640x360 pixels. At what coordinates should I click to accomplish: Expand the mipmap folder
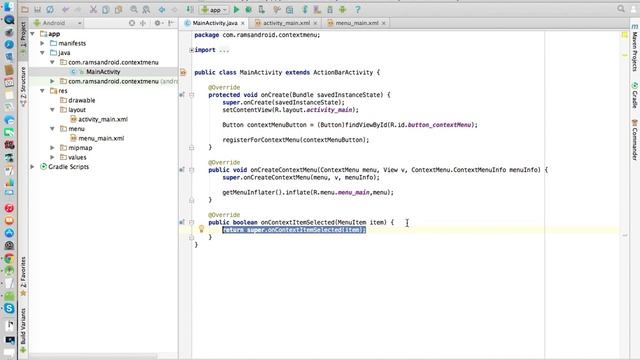point(52,148)
